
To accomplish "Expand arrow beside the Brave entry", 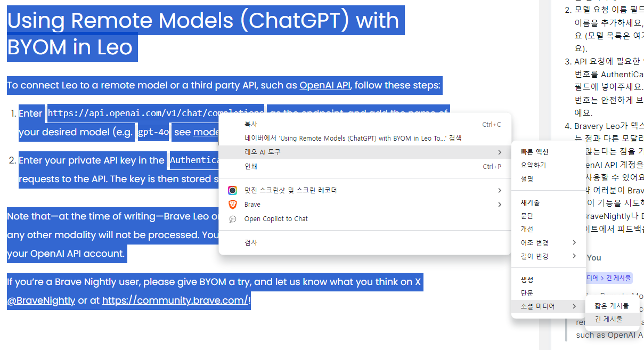I will tap(500, 205).
